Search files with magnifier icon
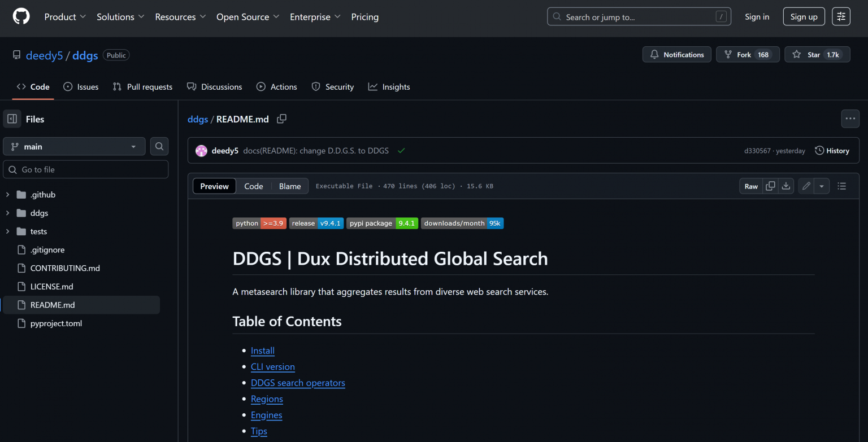Viewport: 868px width, 442px height. (159, 147)
